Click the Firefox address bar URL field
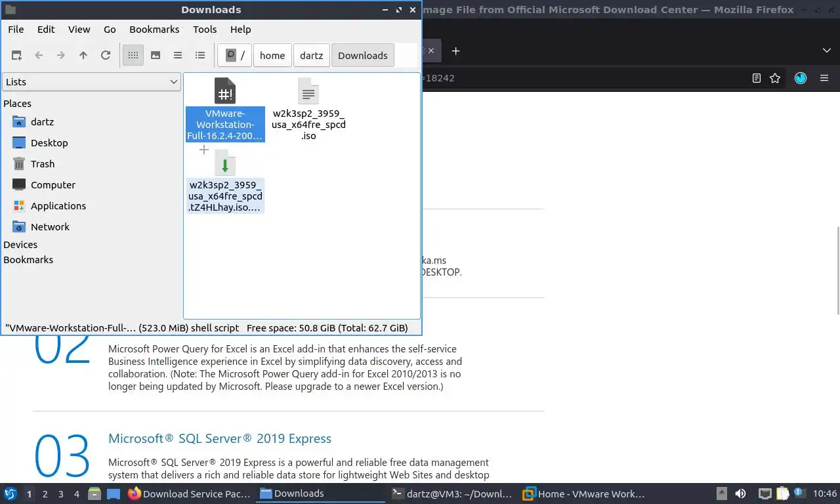 584,78
